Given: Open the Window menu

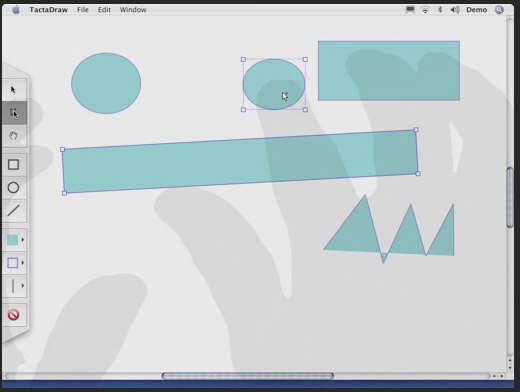Looking at the screenshot, I should tap(133, 10).
